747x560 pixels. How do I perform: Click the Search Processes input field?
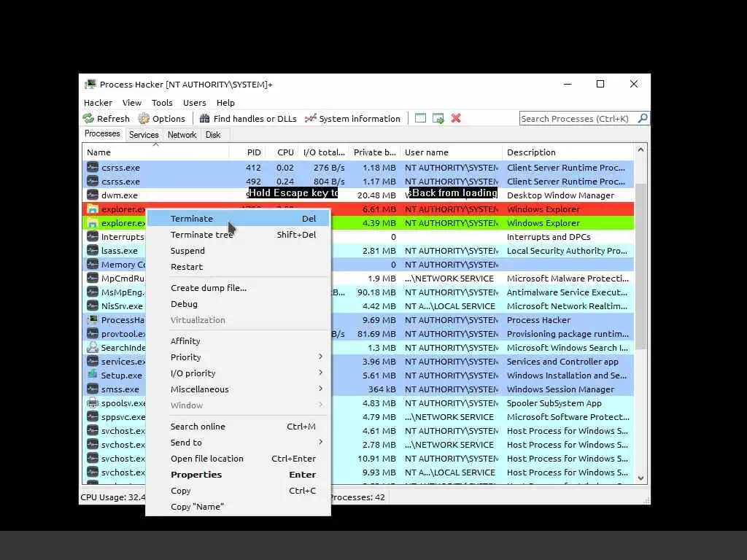click(578, 119)
